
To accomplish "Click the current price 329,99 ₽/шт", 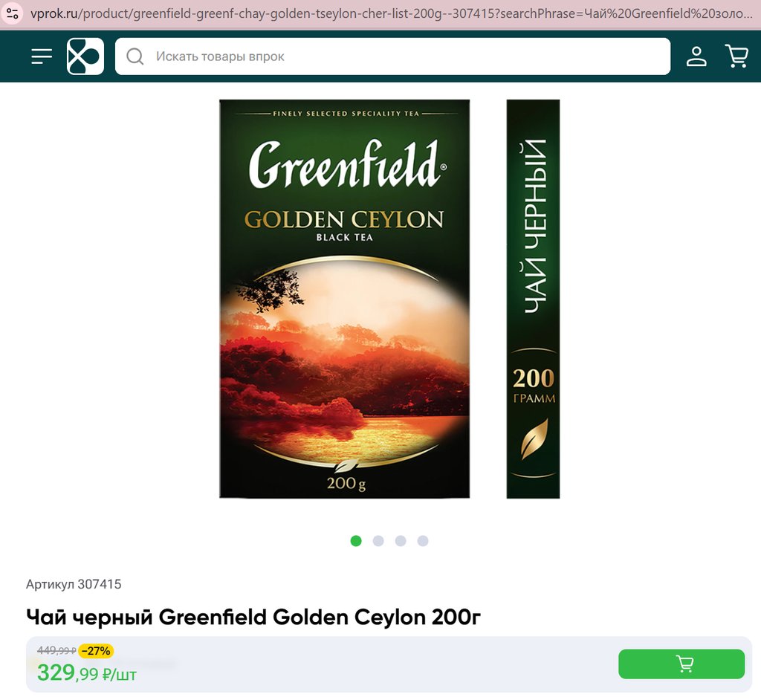I will [87, 673].
